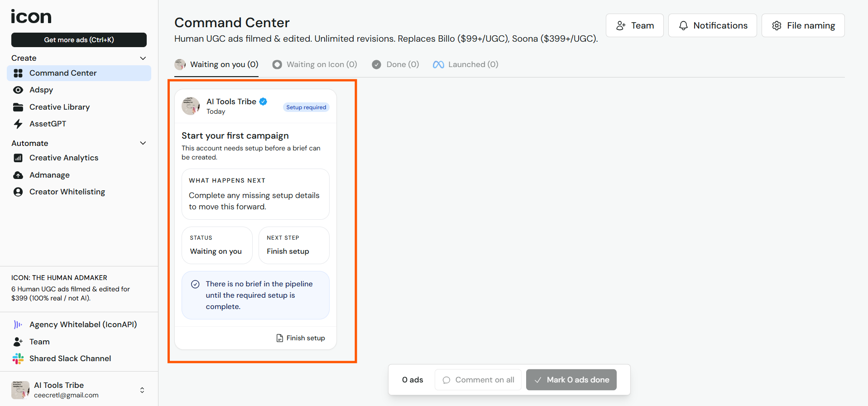Viewport: 868px width, 406px height.
Task: Click the verified badge beside AI Tools Tribe
Action: (263, 101)
